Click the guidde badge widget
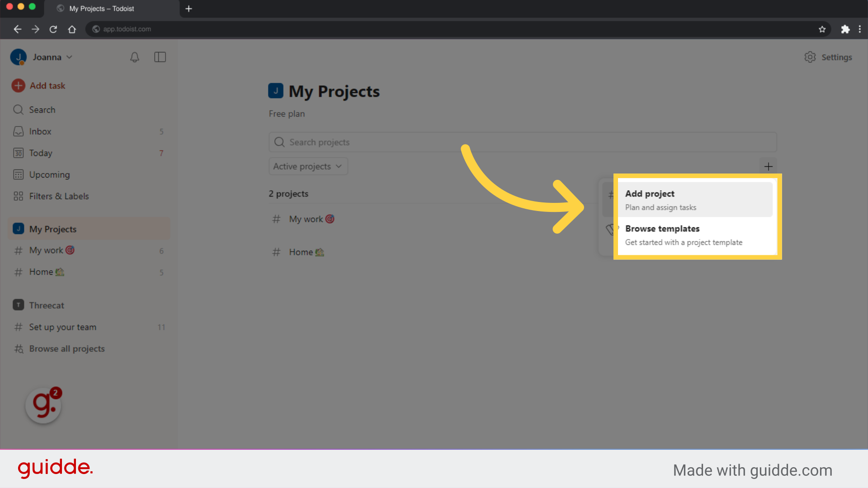 click(x=43, y=405)
